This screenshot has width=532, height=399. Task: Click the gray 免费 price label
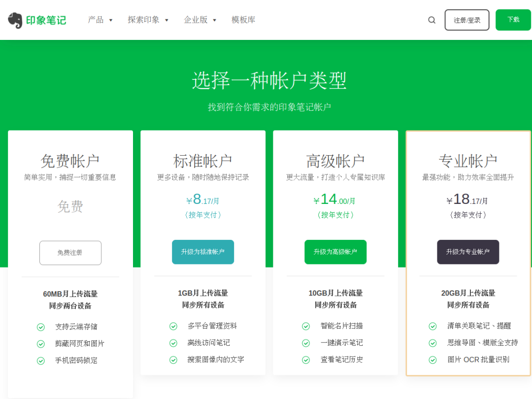[70, 206]
